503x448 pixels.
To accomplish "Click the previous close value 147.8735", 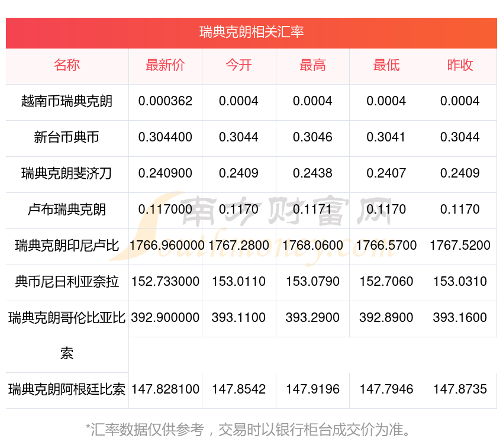I will pyautogui.click(x=460, y=390).
